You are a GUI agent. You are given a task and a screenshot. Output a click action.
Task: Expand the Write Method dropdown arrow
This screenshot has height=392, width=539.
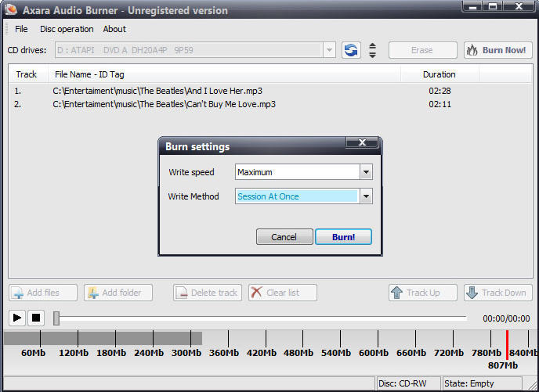(366, 196)
